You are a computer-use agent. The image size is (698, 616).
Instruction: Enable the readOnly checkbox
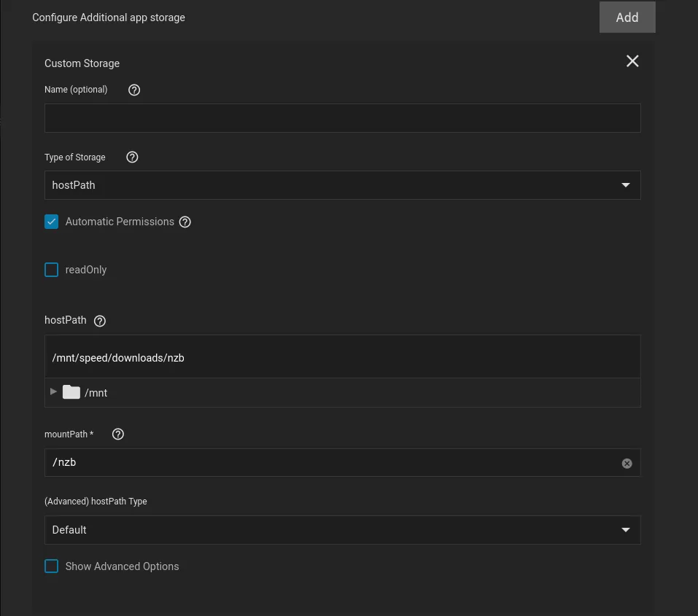(x=51, y=270)
